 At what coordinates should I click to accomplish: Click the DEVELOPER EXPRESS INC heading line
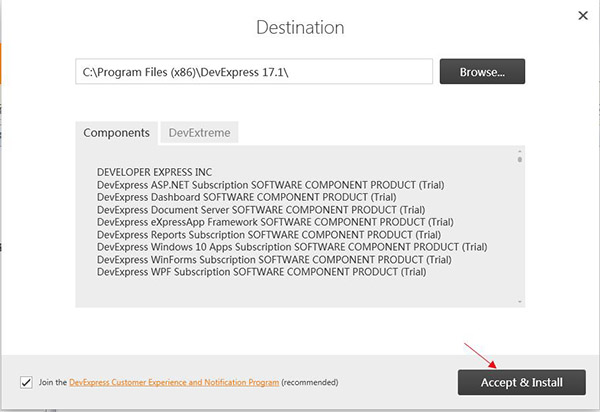pyautogui.click(x=154, y=172)
